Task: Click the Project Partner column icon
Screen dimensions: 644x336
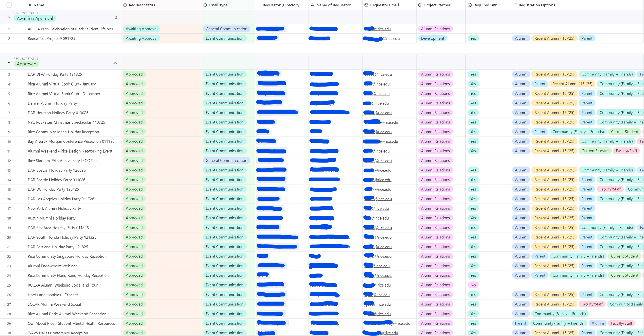Action: [x=420, y=5]
